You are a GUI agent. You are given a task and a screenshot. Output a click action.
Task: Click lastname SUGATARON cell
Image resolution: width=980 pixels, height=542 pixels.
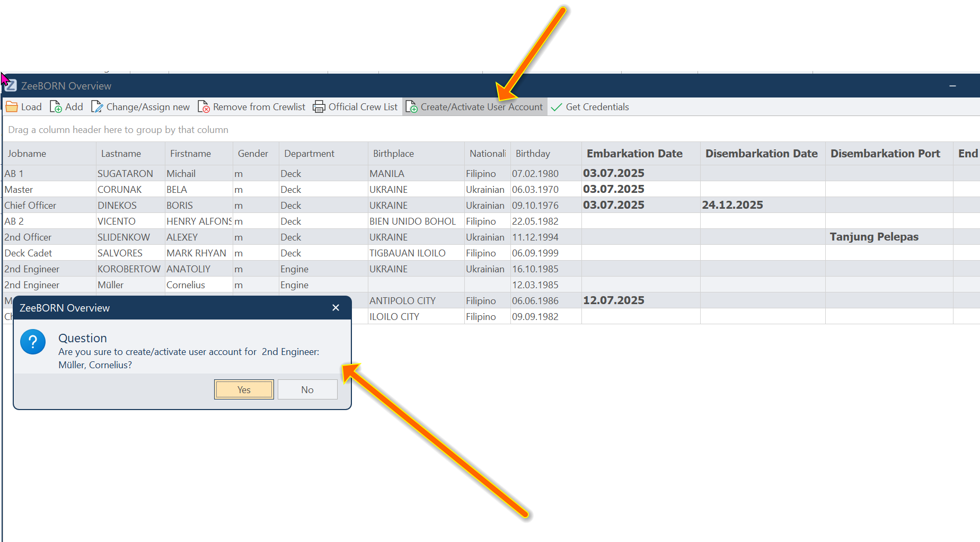[x=130, y=173]
